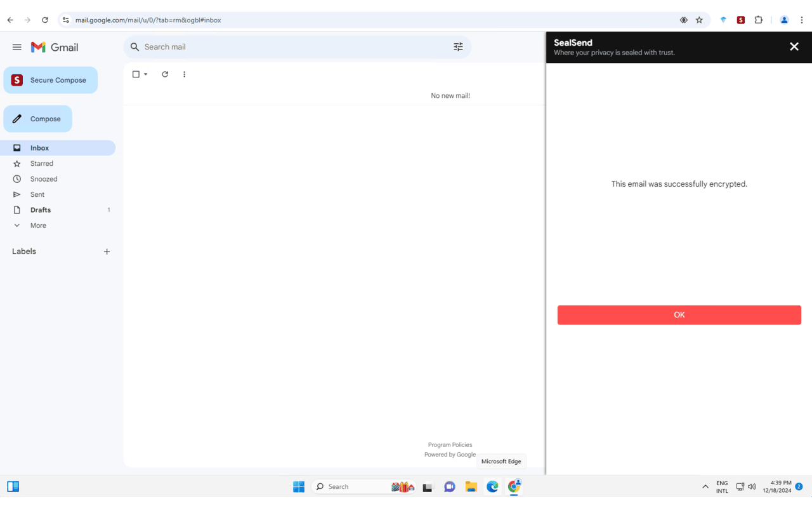
Task: Click inside the Search mail field
Action: 254,46
